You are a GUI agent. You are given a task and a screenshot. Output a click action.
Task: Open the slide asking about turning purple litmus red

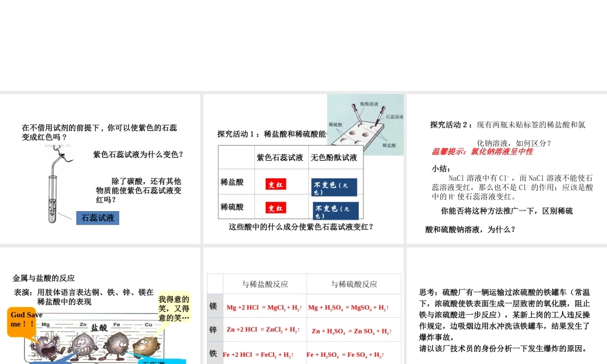[100, 169]
